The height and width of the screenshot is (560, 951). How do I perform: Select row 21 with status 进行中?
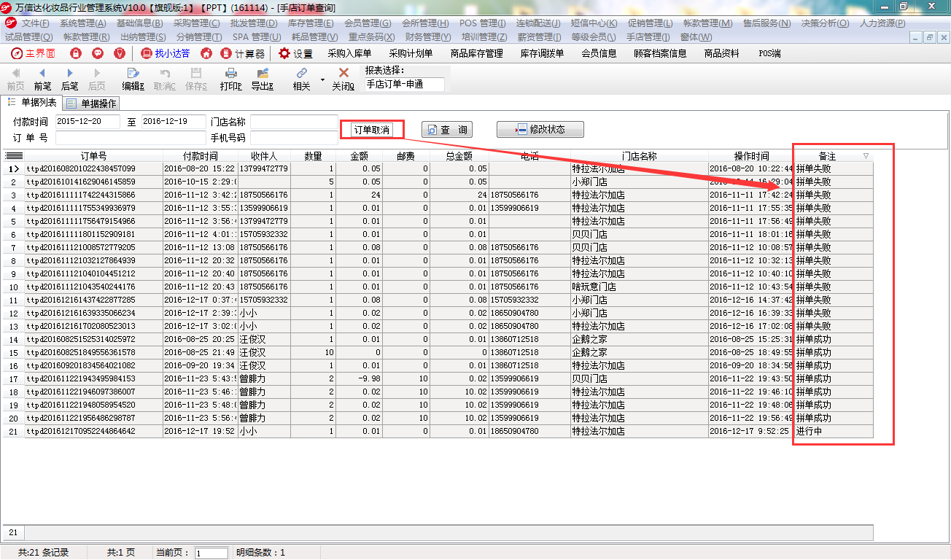click(438, 431)
